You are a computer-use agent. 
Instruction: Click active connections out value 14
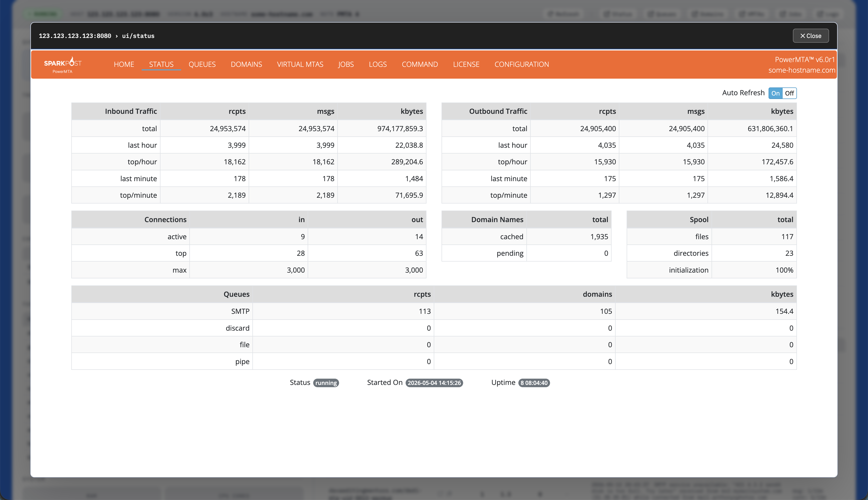(x=419, y=237)
